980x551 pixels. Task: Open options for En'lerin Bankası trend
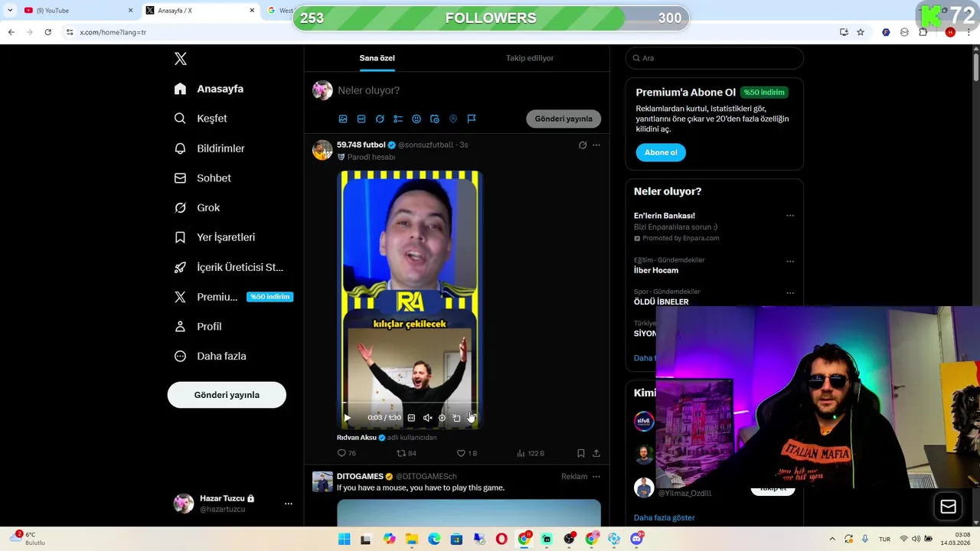coord(790,216)
